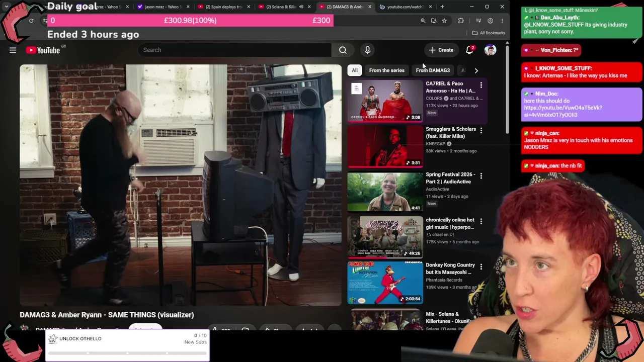Viewport: 644px width, 362px height.
Task: Click the Smugglers & Scholars video title
Action: [451, 133]
